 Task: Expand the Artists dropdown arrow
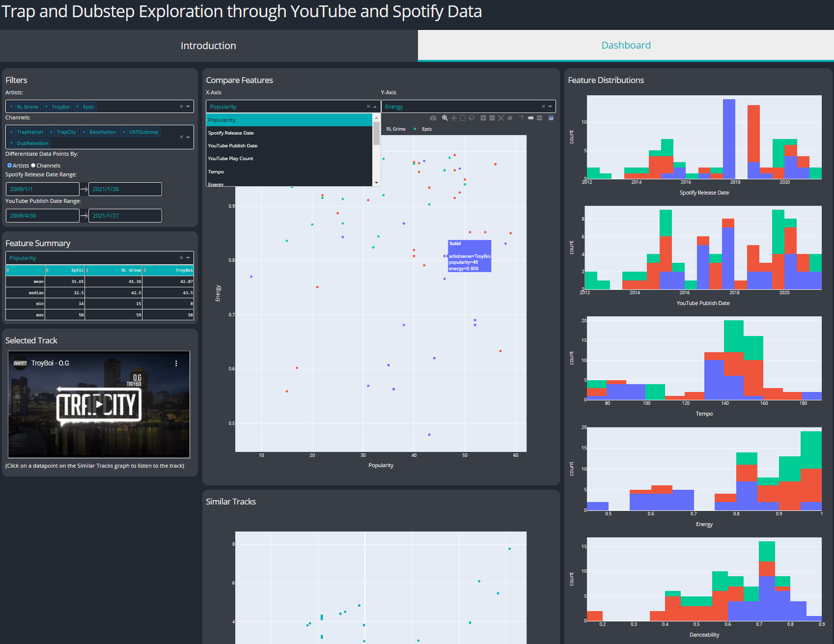[x=188, y=107]
